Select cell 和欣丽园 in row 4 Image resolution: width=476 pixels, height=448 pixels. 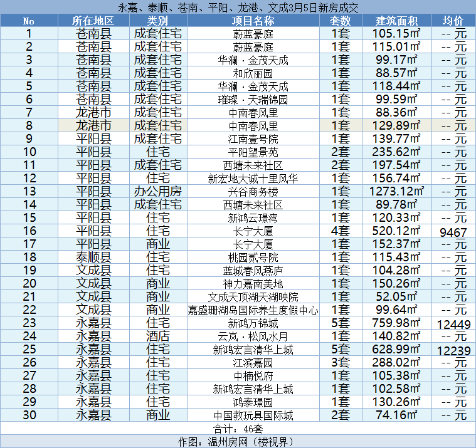253,73
